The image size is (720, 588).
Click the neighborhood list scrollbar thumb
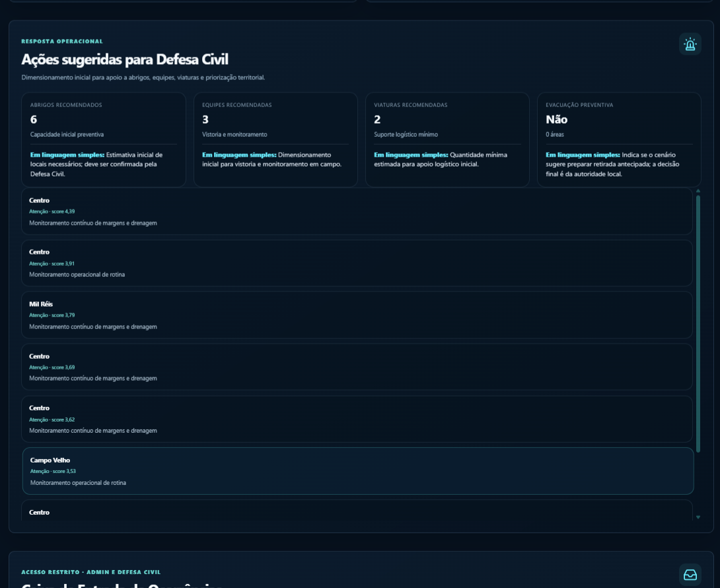coord(698,324)
